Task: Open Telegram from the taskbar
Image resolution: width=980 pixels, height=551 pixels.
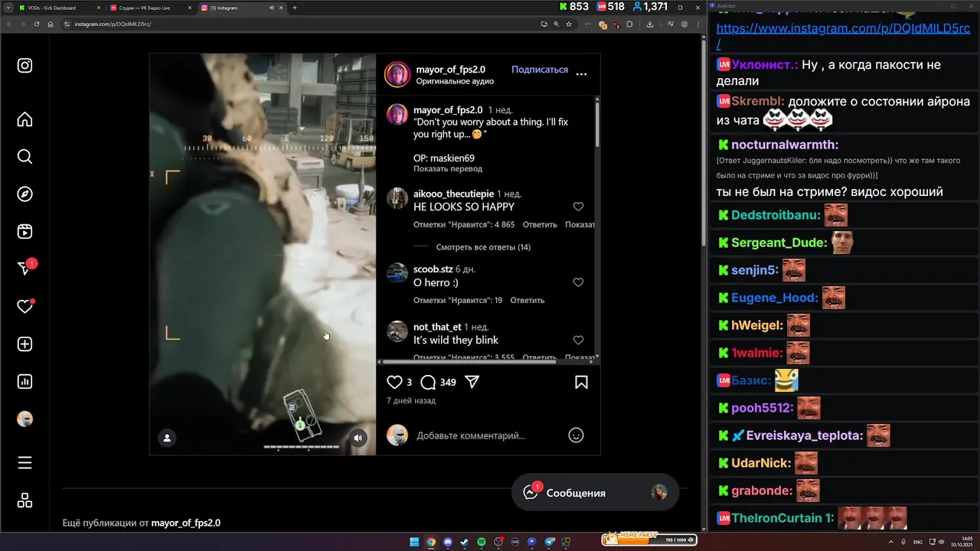Action: [x=549, y=542]
